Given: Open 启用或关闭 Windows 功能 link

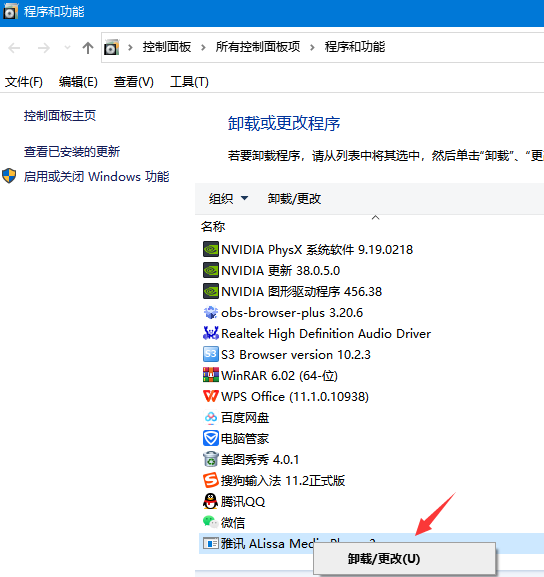Looking at the screenshot, I should point(96,177).
